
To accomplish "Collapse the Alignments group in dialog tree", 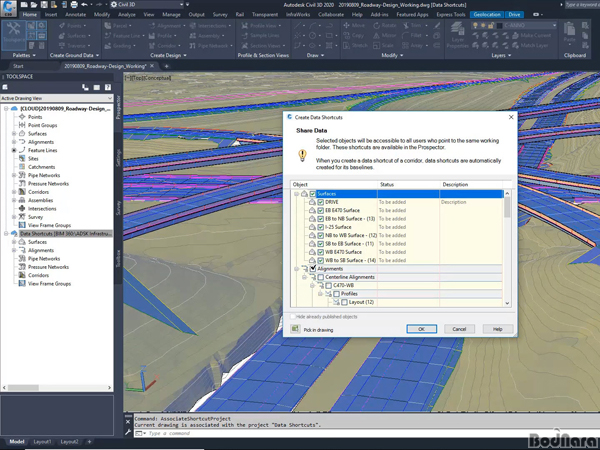I will coord(296,269).
